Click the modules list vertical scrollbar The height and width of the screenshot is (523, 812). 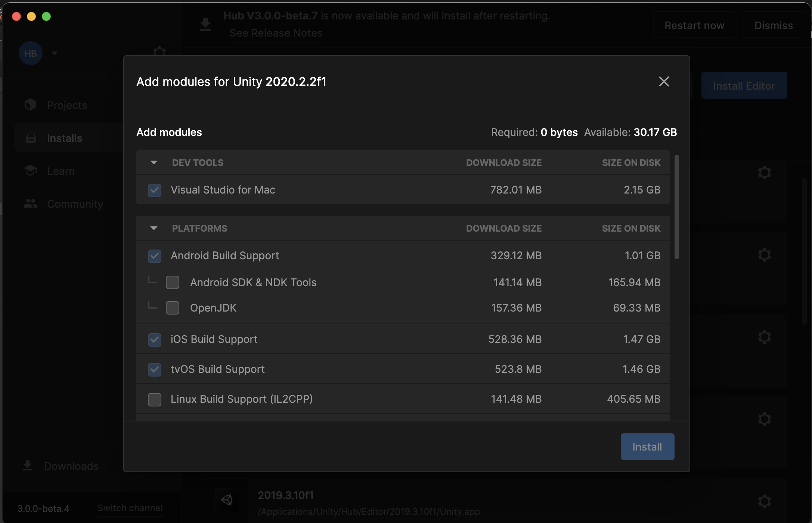pos(676,207)
